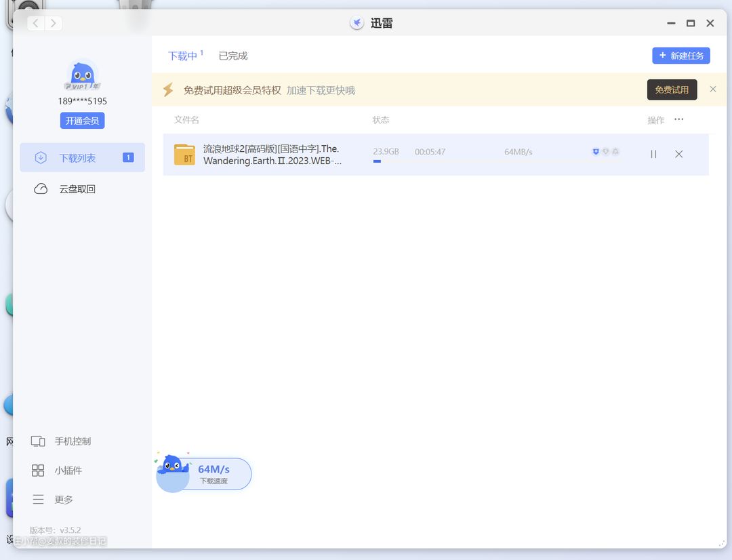Viewport: 732px width, 560px height.
Task: Dismiss the free trial promotion banner
Action: coord(712,89)
